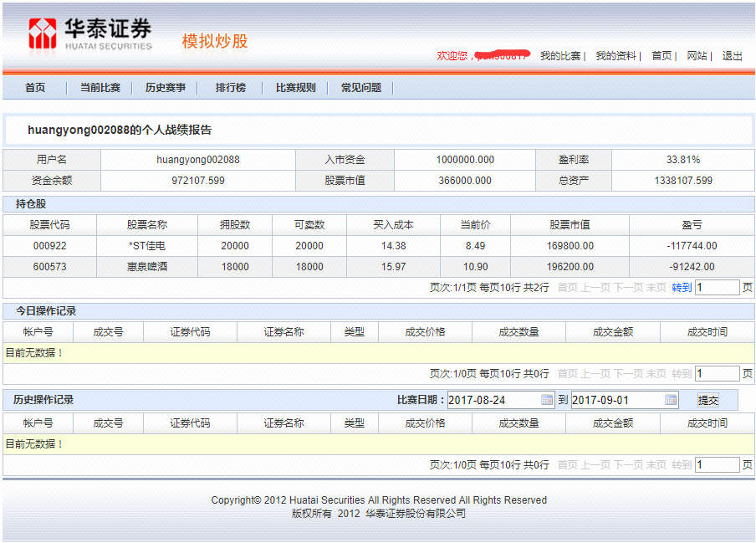This screenshot has width=756, height=543.
Task: Switch to the 比赛规则 tab
Action: click(x=296, y=87)
